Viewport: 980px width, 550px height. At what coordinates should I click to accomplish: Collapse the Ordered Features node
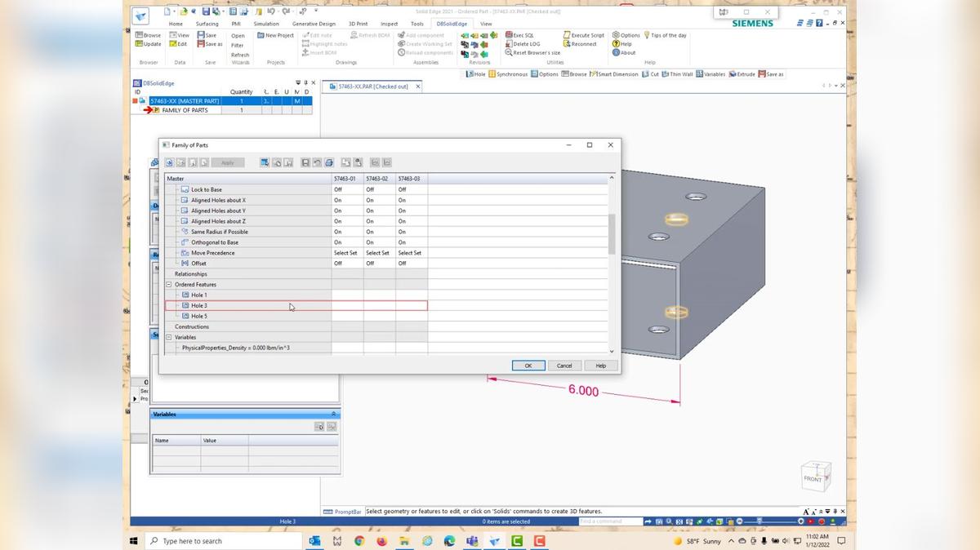[169, 285]
